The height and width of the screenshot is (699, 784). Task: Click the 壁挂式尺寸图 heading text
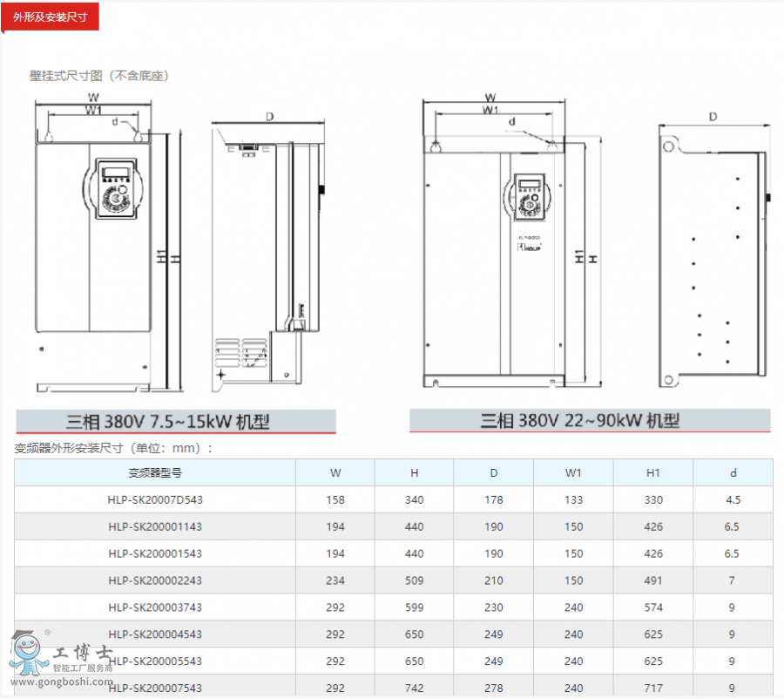(99, 76)
